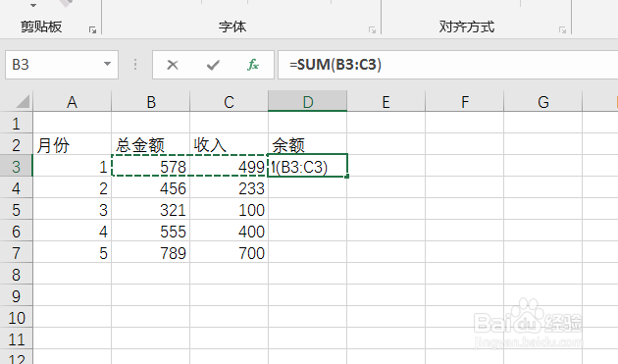Open the Paste dropdown arrow above 剪贴板
This screenshot has width=618, height=364.
click(33, 6)
